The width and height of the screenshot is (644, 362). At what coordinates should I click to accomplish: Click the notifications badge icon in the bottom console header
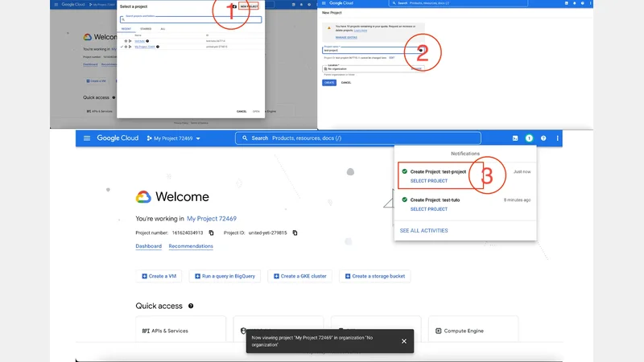pyautogui.click(x=529, y=138)
